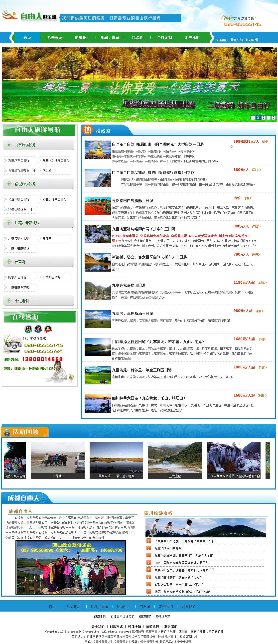
Task: Click the middle QQ penguin icon
Action: click(x=38, y=329)
